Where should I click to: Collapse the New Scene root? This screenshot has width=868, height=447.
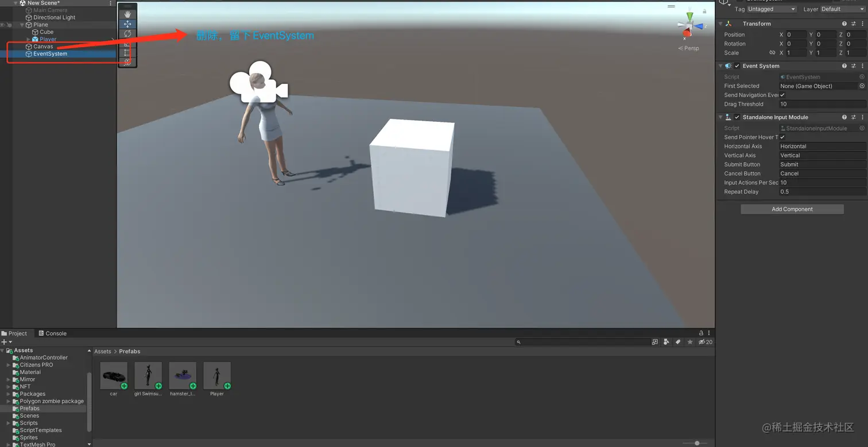(15, 3)
